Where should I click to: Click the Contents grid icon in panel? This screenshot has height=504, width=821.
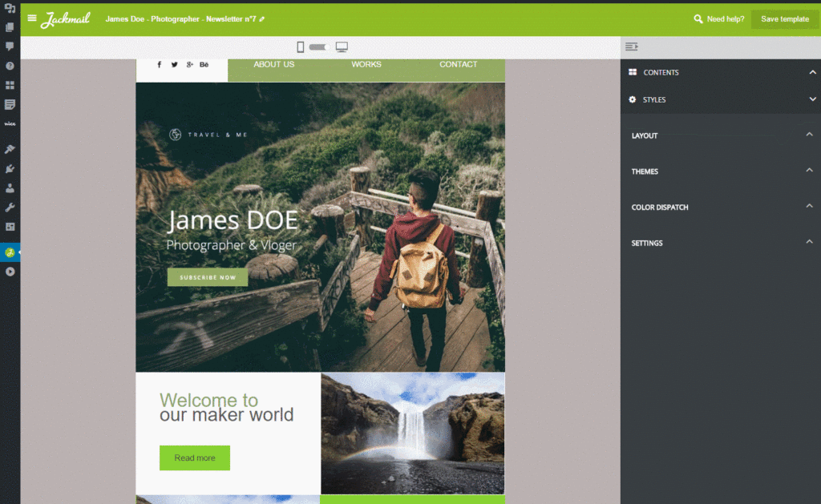click(x=633, y=72)
